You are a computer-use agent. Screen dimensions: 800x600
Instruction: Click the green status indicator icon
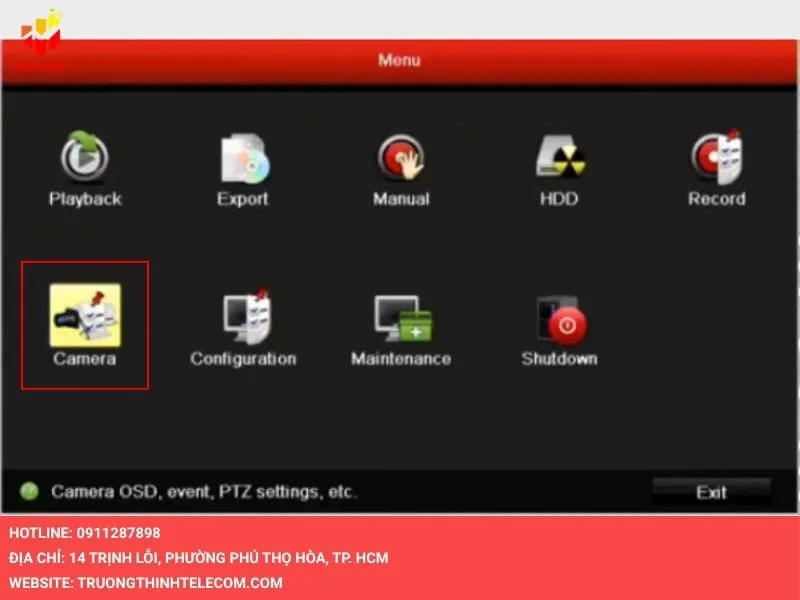[30, 492]
